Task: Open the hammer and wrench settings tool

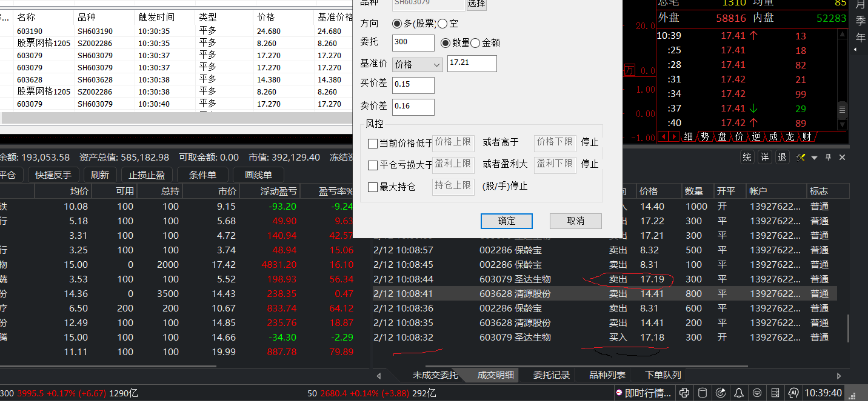Action: coord(801,158)
